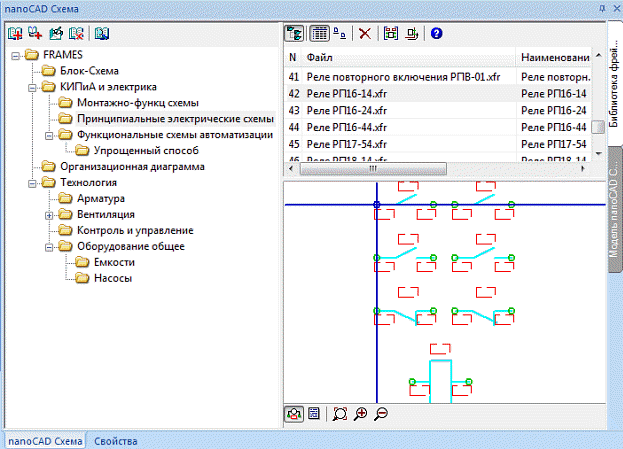Click the zoom in magnifier icon
The height and width of the screenshot is (449, 623).
[x=360, y=414]
